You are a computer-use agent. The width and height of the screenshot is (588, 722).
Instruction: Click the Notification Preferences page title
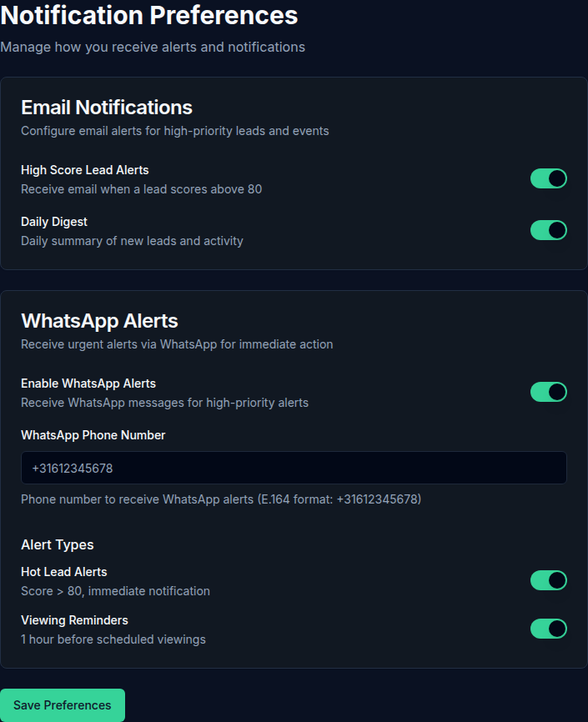click(149, 15)
